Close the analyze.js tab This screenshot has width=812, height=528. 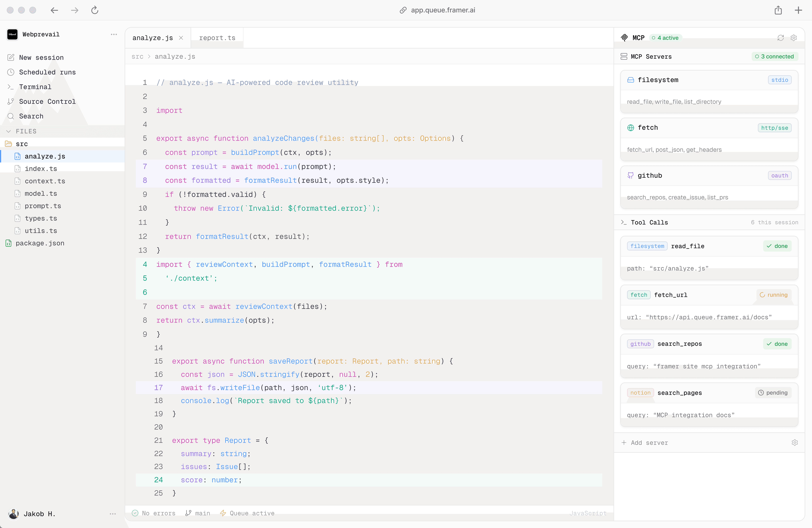181,38
